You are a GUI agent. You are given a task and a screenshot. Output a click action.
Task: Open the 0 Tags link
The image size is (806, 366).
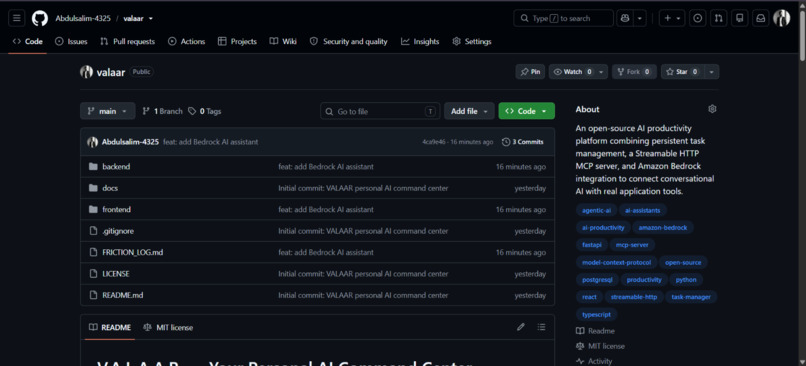(205, 111)
